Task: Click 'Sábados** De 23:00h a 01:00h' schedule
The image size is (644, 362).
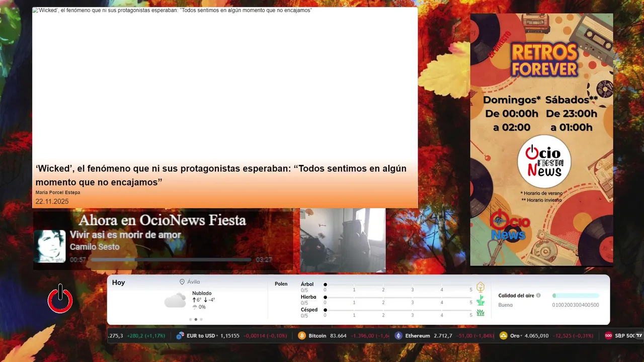Action: 572,114
